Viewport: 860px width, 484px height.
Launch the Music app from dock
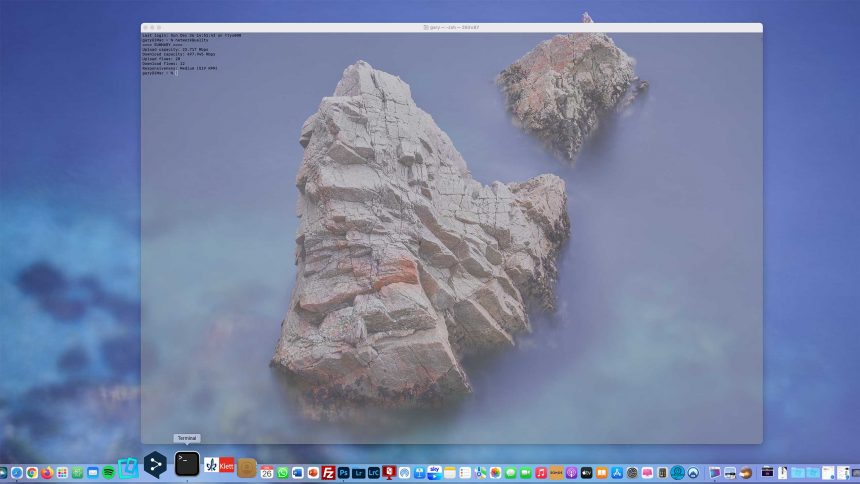[x=541, y=472]
